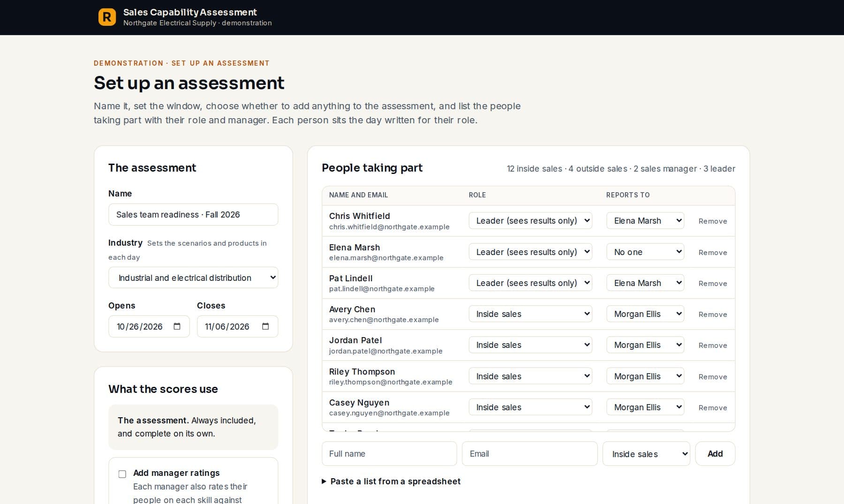
Task: Click email riley.thompson@northgate.example
Action: tap(391, 382)
